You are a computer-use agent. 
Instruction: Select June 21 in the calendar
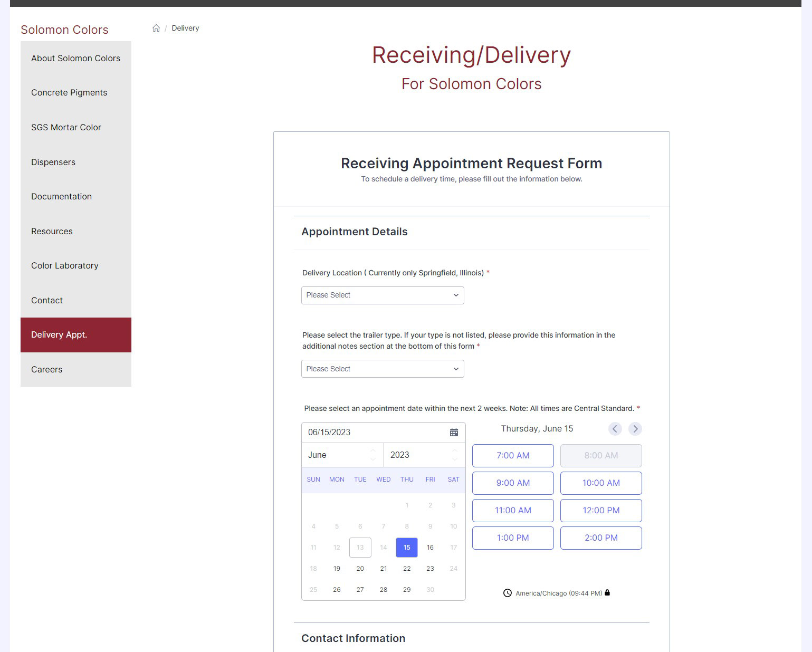(x=384, y=569)
